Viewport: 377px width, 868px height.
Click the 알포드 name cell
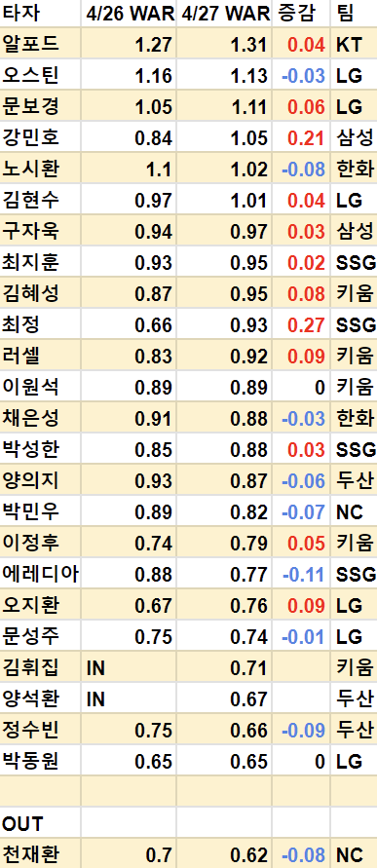[x=40, y=44]
